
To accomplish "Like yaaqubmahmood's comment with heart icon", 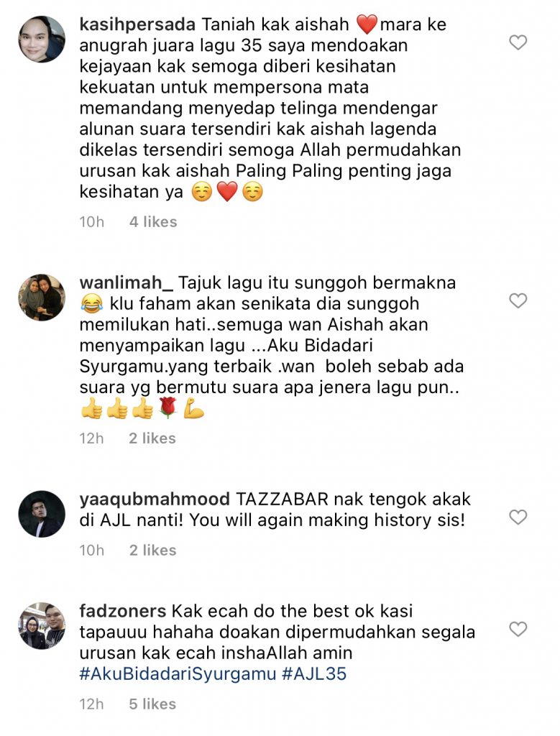I will 518,517.
